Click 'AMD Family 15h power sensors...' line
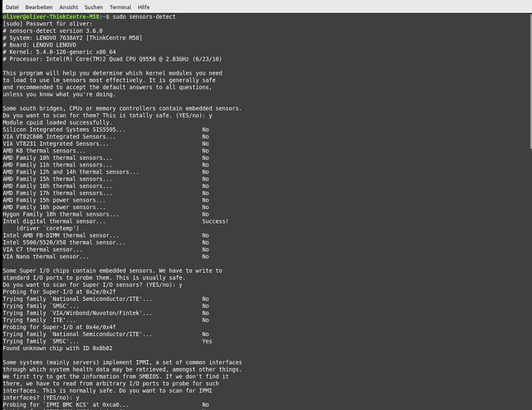Image resolution: width=532 pixels, height=410 pixels. (54, 200)
